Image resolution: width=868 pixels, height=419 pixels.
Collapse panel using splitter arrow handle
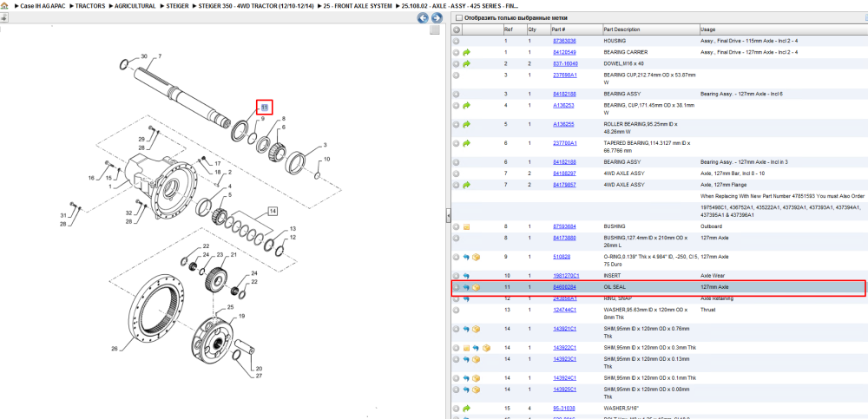(449, 215)
